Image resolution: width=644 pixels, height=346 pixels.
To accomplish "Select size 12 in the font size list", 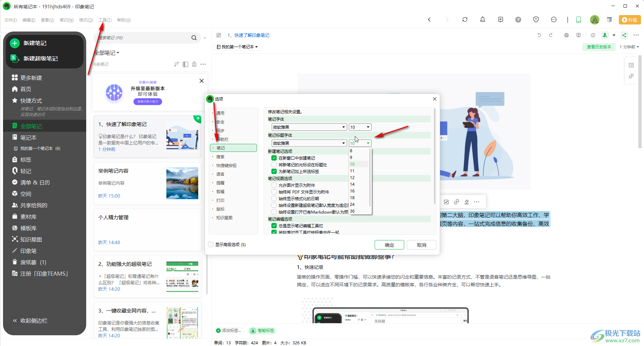I will pyautogui.click(x=359, y=178).
